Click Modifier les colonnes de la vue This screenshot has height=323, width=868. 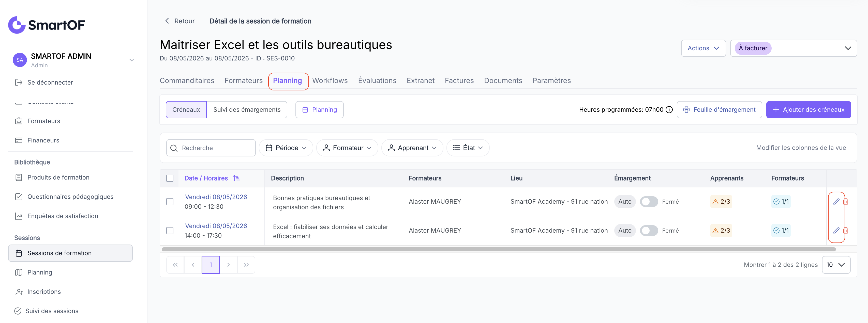pyautogui.click(x=801, y=148)
